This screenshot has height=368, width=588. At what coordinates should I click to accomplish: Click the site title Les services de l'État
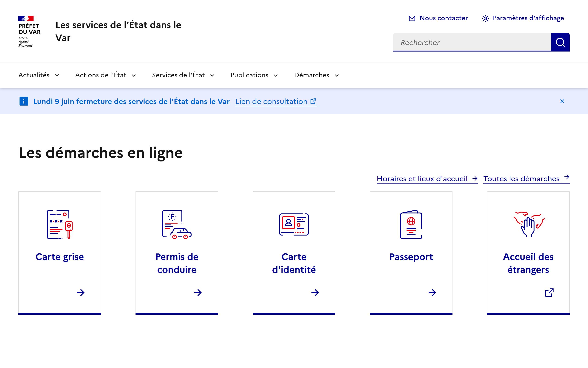tap(118, 32)
